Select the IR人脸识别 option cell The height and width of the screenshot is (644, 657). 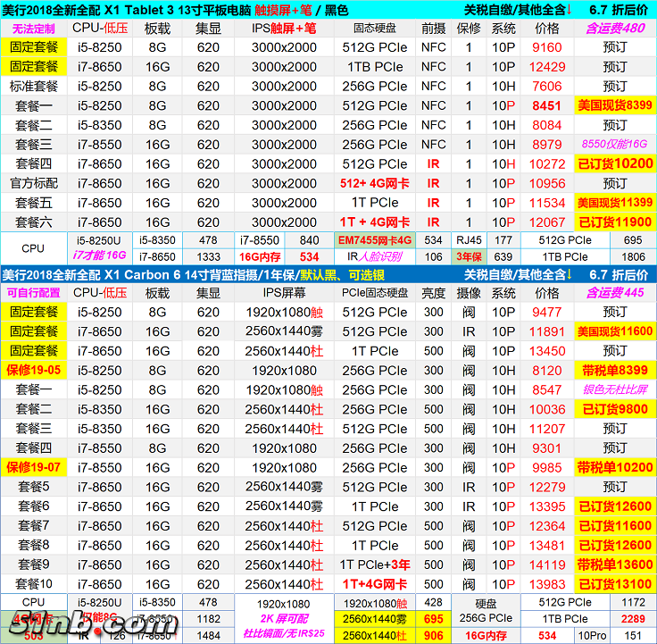(x=374, y=257)
